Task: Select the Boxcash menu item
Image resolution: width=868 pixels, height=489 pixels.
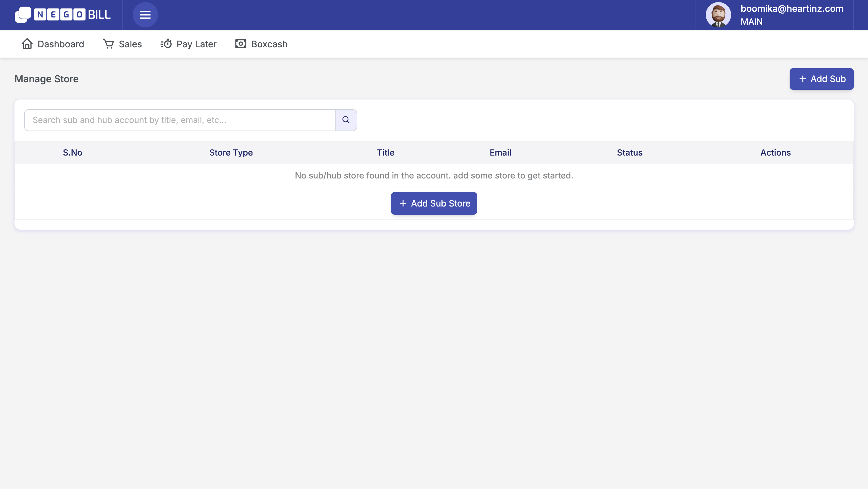Action: pyautogui.click(x=269, y=44)
